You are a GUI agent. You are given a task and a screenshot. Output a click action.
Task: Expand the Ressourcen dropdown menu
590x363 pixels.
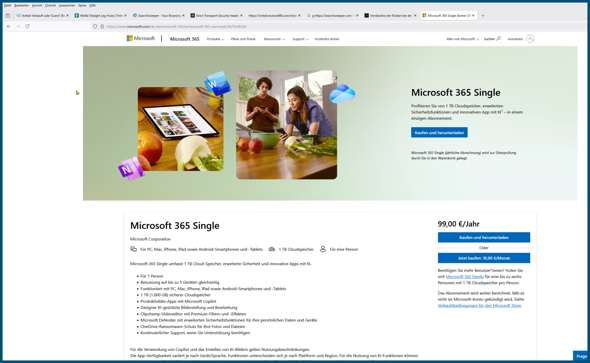coord(274,39)
